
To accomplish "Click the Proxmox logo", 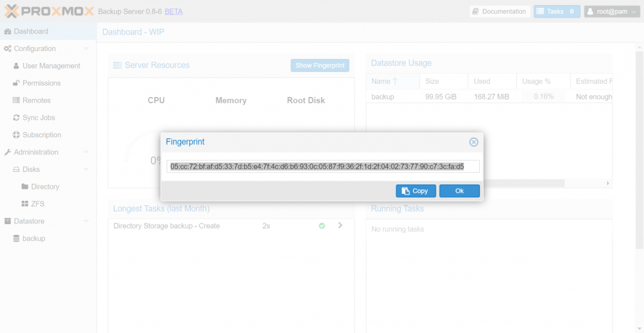I will pyautogui.click(x=49, y=11).
